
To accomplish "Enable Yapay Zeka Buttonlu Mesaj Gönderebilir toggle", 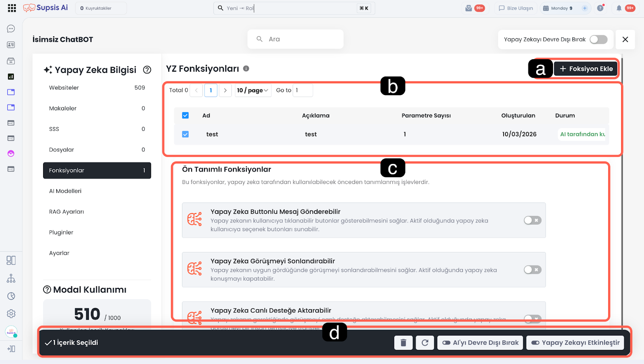I will click(532, 220).
